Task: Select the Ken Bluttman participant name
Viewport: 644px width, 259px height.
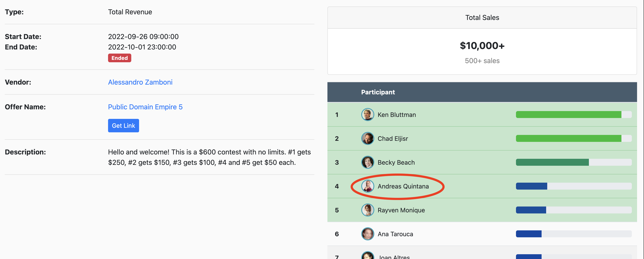Action: coord(396,115)
